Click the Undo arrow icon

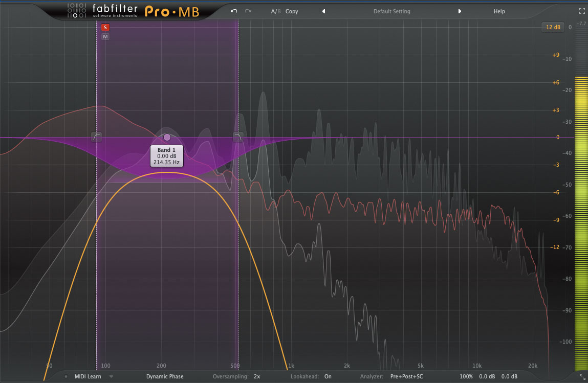tap(234, 11)
